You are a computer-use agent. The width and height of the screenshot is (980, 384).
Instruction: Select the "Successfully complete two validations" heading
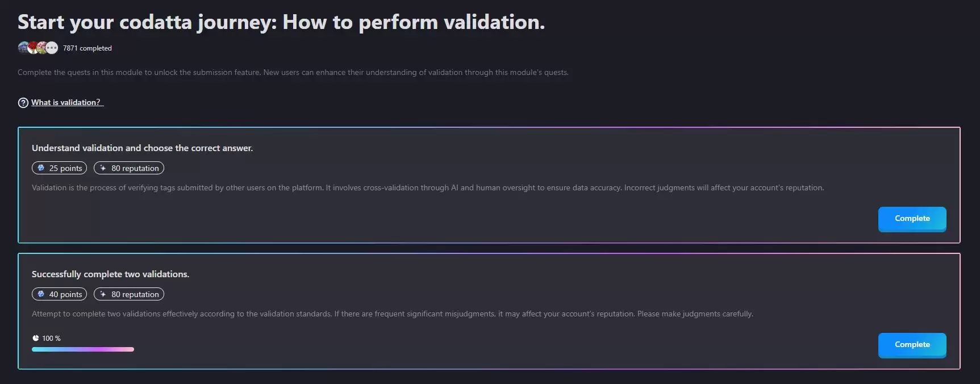coord(110,274)
